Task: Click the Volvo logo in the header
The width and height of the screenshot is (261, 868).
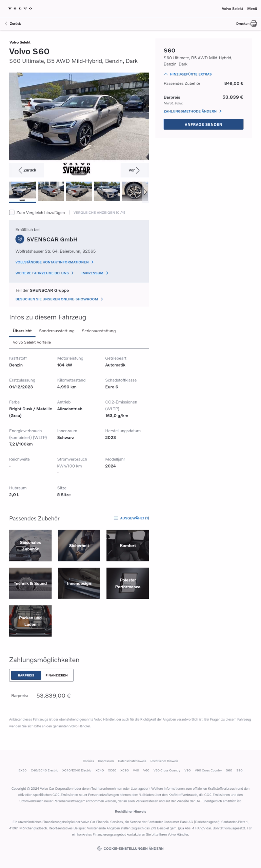Action: 20,8
